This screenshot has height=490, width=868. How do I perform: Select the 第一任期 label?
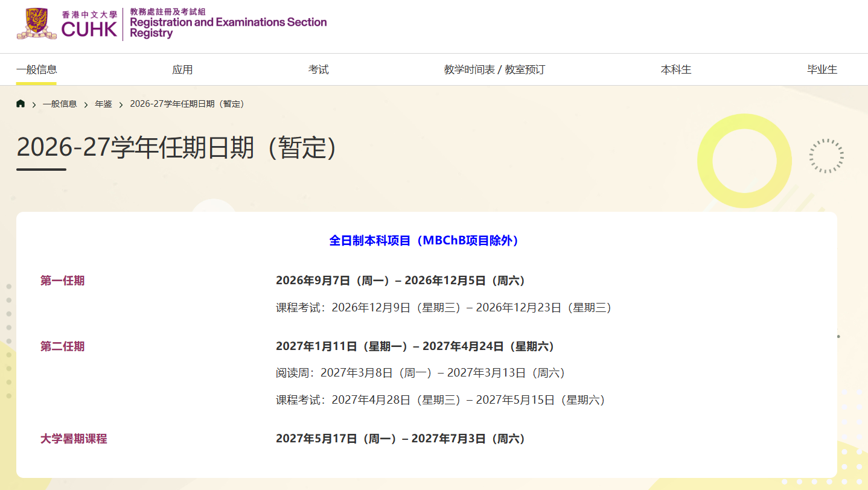62,281
